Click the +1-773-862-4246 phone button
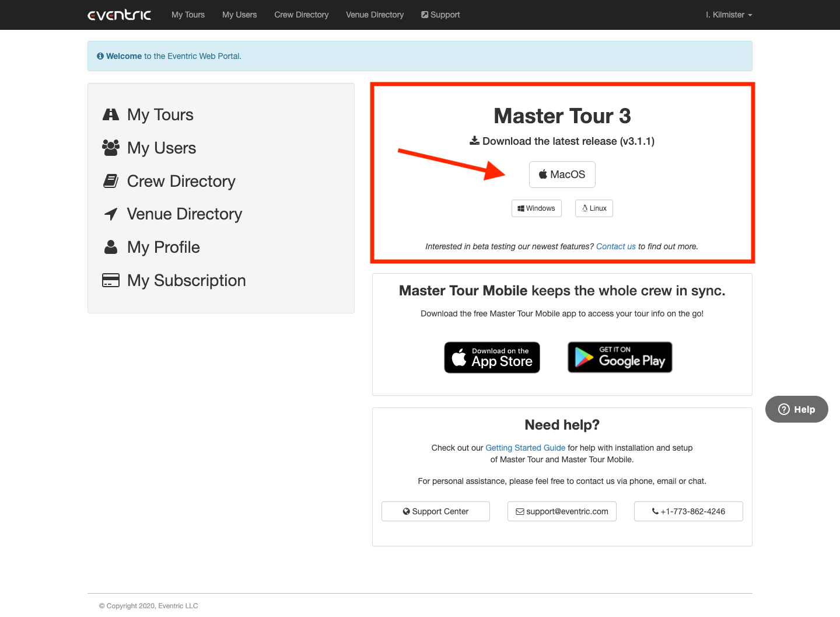Viewport: 840px width, 617px height. [x=688, y=511]
